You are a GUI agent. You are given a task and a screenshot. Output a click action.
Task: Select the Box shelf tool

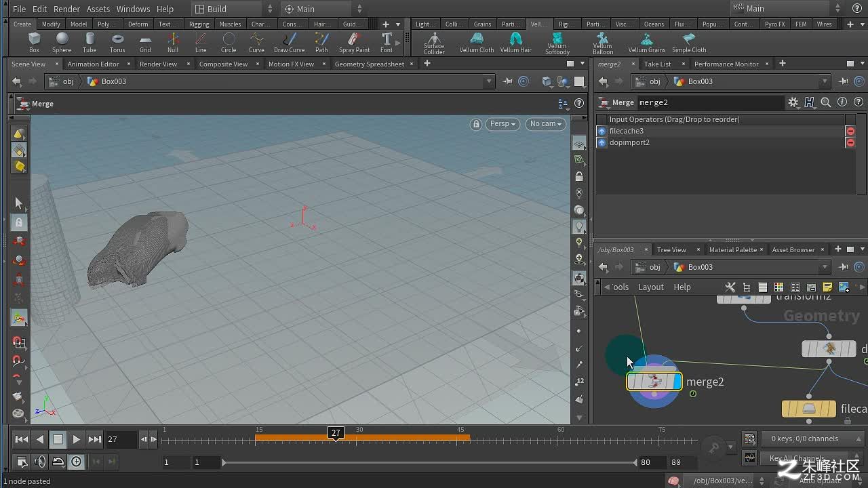pyautogui.click(x=34, y=43)
